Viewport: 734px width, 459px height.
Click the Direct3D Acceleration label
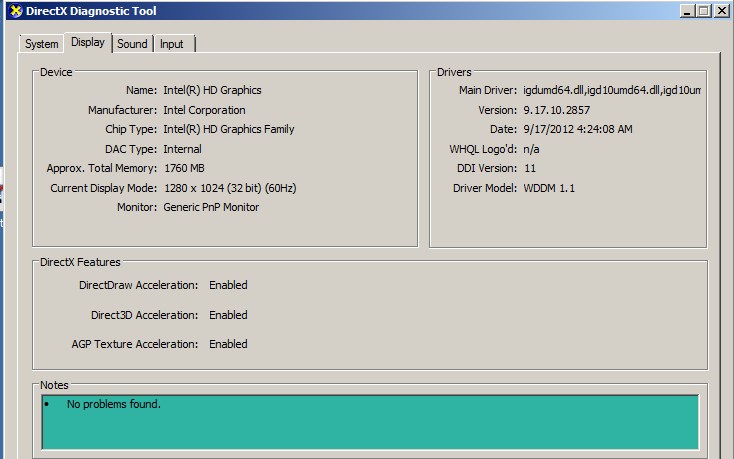[x=144, y=315]
